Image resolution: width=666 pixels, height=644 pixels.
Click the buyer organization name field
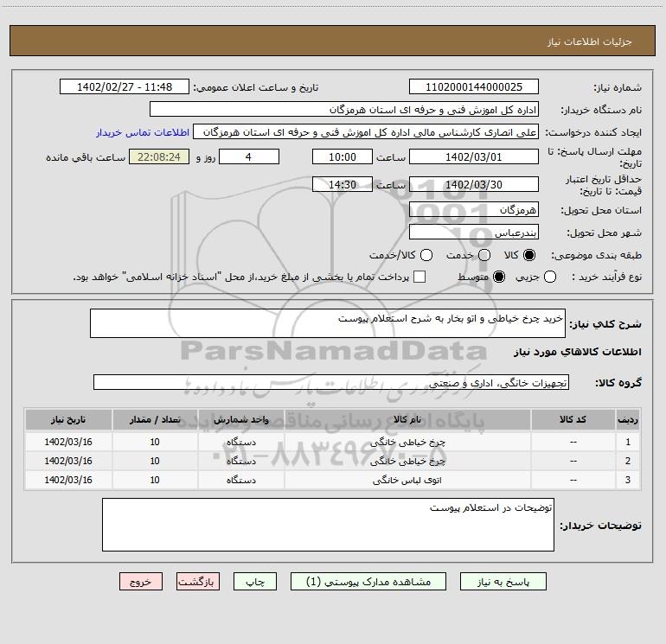(x=344, y=110)
